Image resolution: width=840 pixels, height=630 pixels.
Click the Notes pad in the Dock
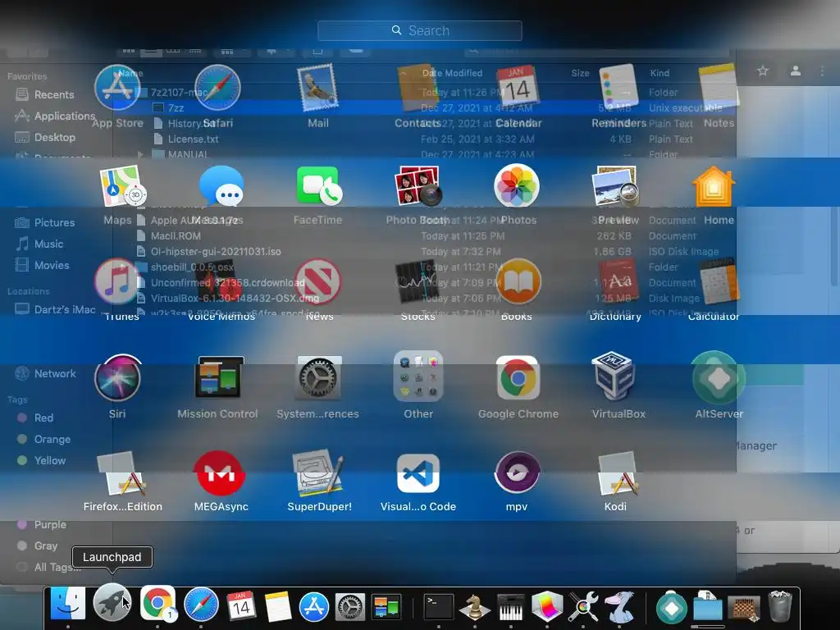click(278, 606)
